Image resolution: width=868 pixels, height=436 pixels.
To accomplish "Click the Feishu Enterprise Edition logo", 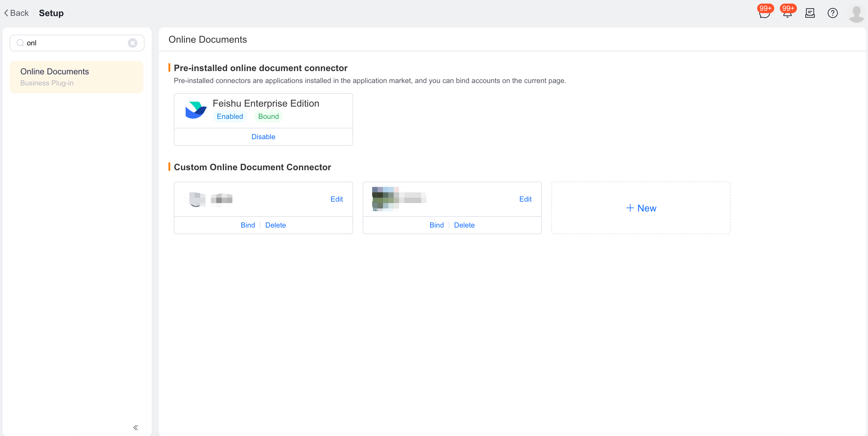I will pos(196,110).
